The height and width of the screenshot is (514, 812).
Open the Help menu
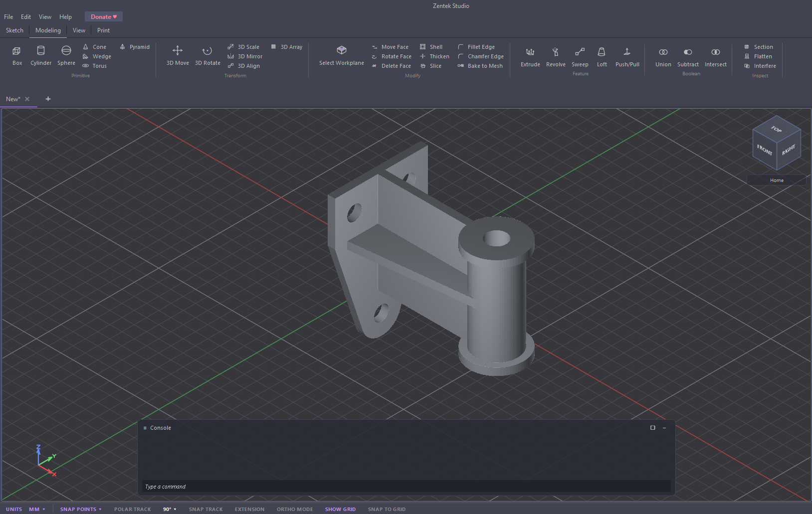pyautogui.click(x=65, y=17)
